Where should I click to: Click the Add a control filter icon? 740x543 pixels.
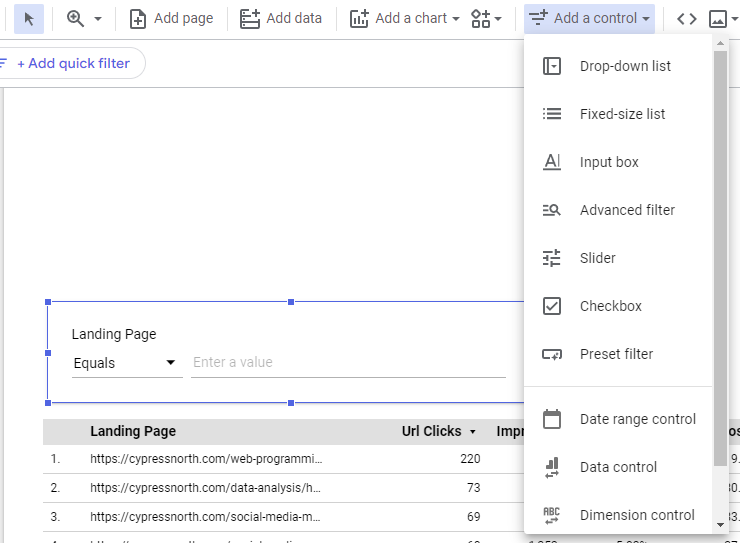538,18
